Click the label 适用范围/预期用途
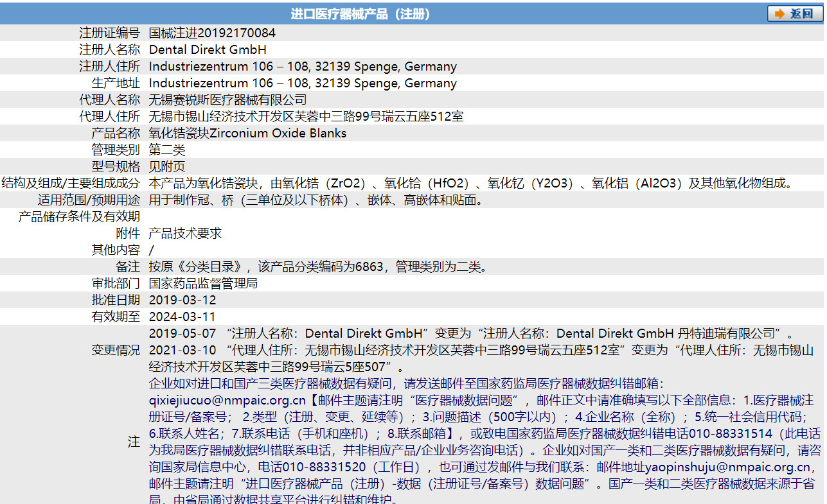Screen dimensions: 827x504 [x=89, y=200]
